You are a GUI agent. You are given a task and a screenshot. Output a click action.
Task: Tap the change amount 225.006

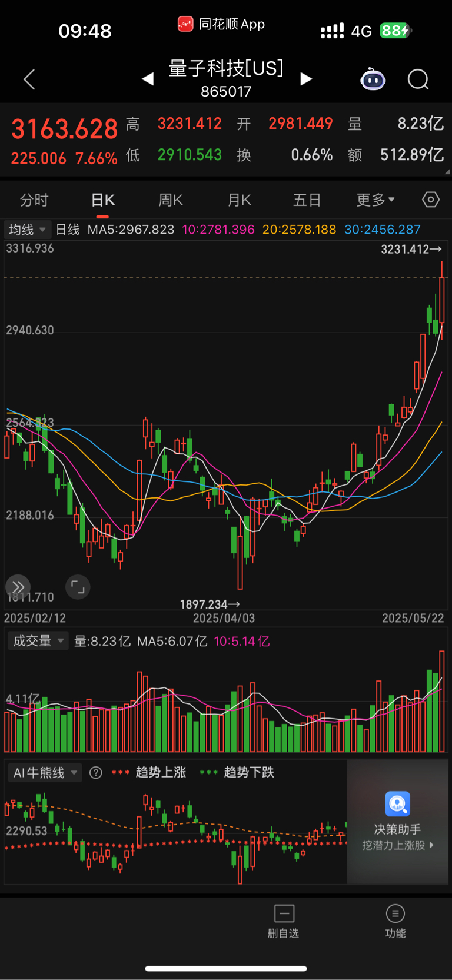pos(39,158)
